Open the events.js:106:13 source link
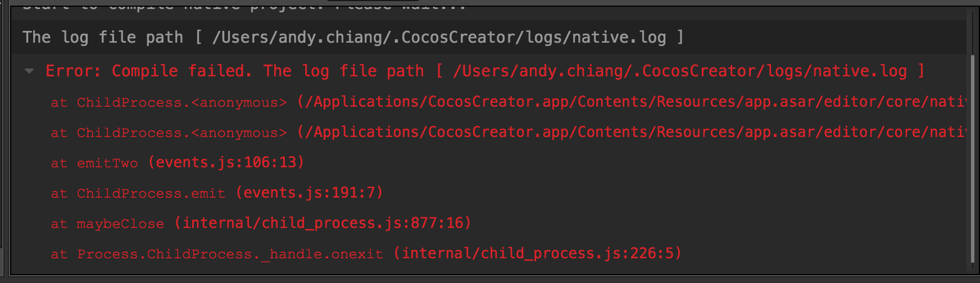980x283 pixels. point(226,163)
